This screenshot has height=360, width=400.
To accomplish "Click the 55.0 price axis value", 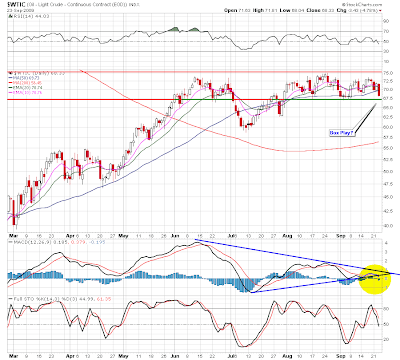I will click(x=387, y=148).
